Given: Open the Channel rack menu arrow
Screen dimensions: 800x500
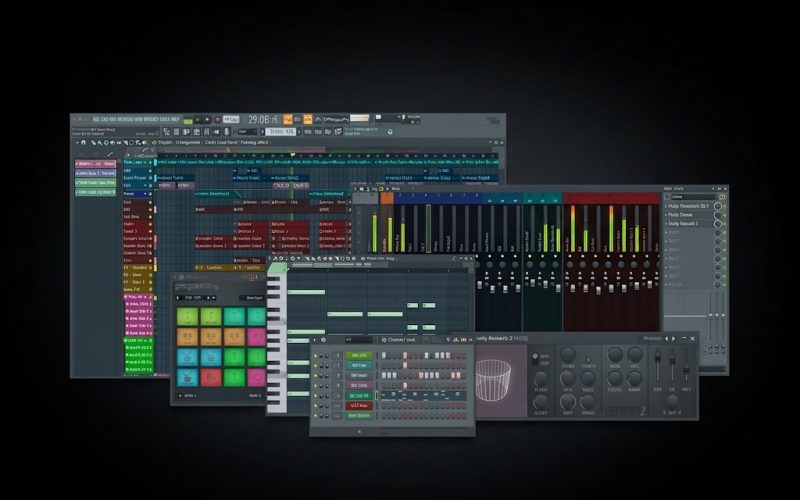Looking at the screenshot, I should point(314,340).
